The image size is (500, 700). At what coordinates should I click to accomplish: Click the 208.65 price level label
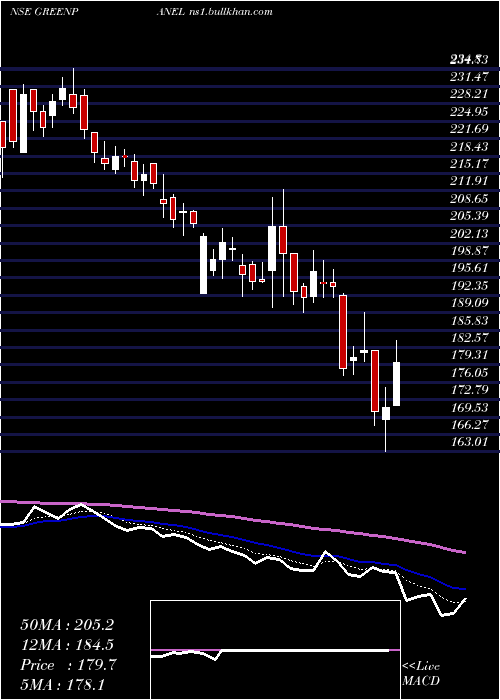point(469,199)
